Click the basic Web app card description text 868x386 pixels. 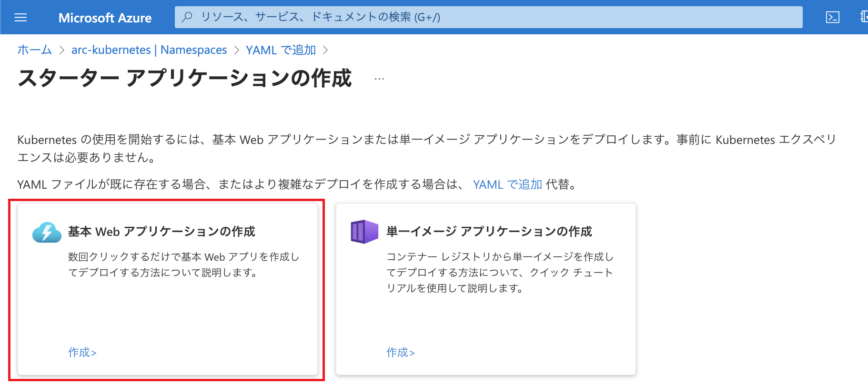point(184,264)
